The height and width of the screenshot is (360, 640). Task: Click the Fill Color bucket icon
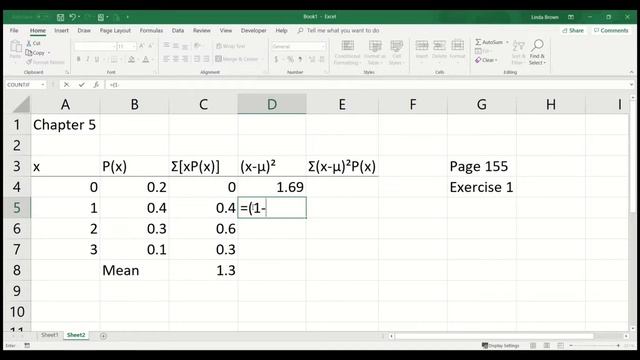[x=131, y=60]
